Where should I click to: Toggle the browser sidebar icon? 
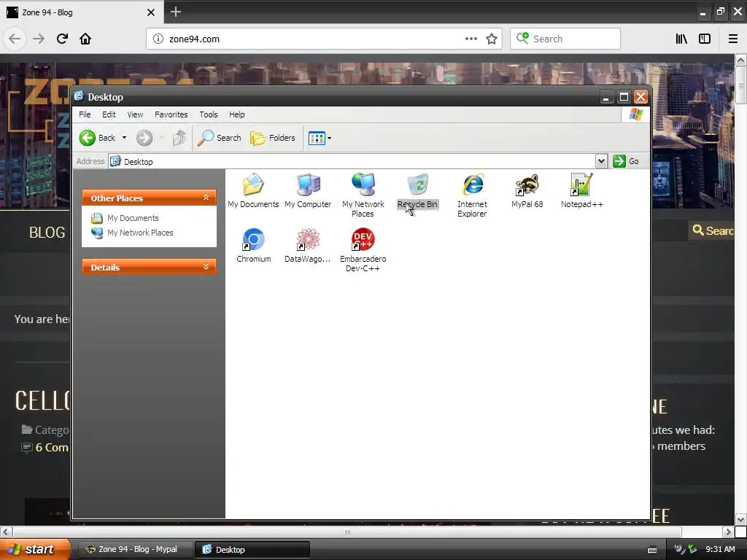(705, 39)
